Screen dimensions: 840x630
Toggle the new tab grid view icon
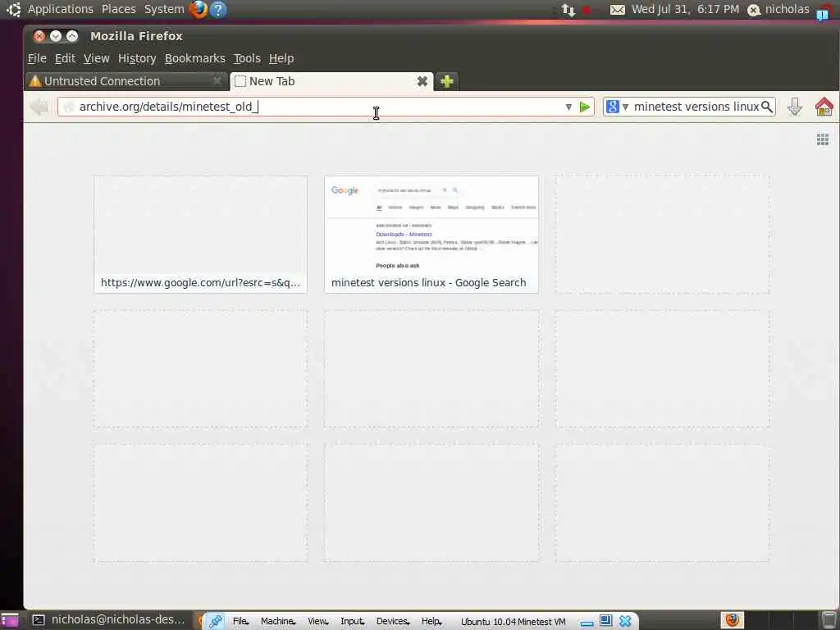coord(823,139)
